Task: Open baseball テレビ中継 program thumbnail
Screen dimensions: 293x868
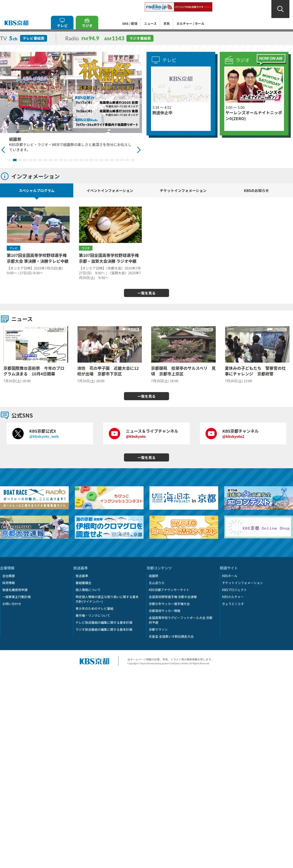Action: point(38,225)
